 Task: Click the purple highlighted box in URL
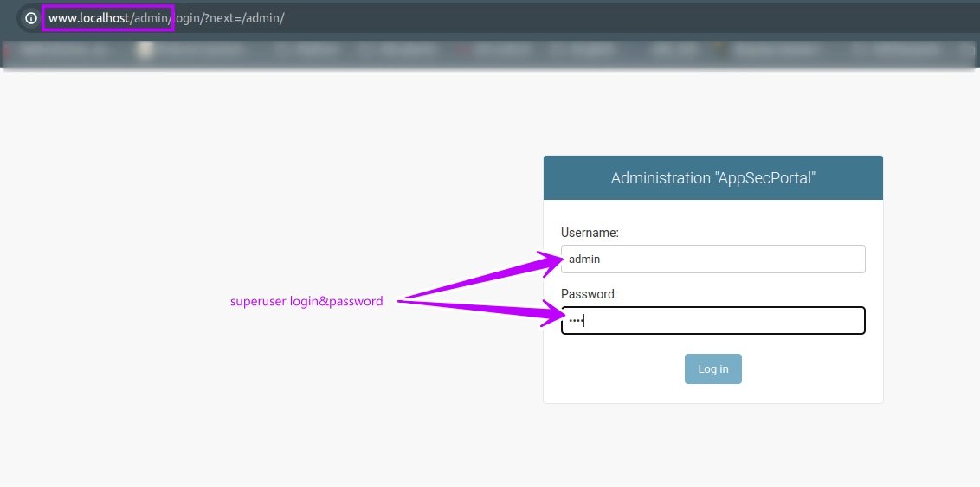point(108,18)
